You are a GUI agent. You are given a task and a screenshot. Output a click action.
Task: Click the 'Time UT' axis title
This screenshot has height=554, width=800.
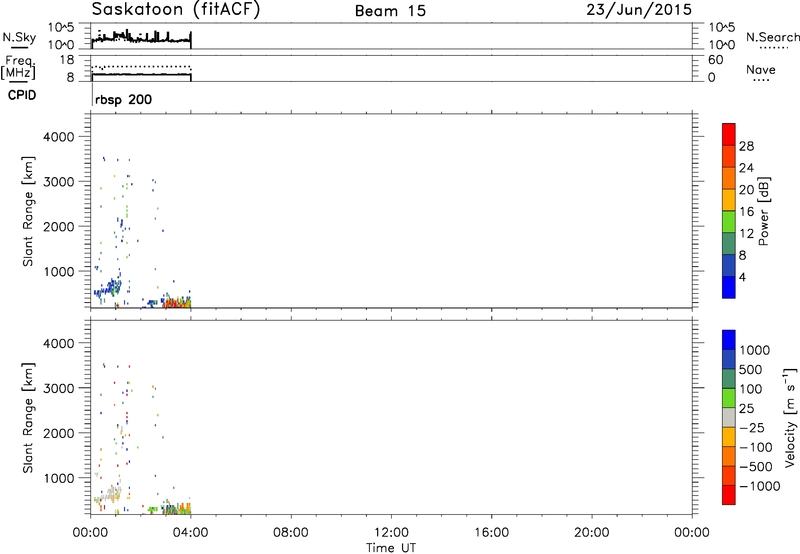391,548
